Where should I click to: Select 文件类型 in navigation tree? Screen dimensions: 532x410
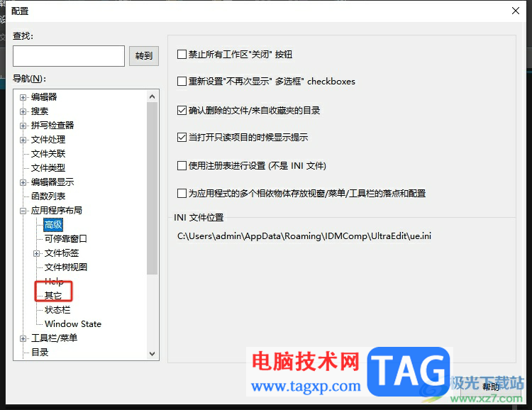(48, 168)
